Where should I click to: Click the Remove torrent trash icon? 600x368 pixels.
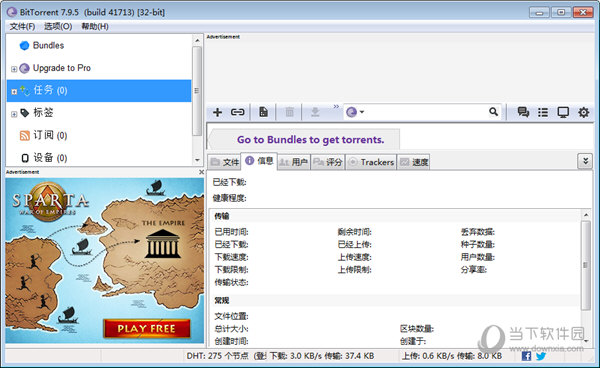pos(290,112)
